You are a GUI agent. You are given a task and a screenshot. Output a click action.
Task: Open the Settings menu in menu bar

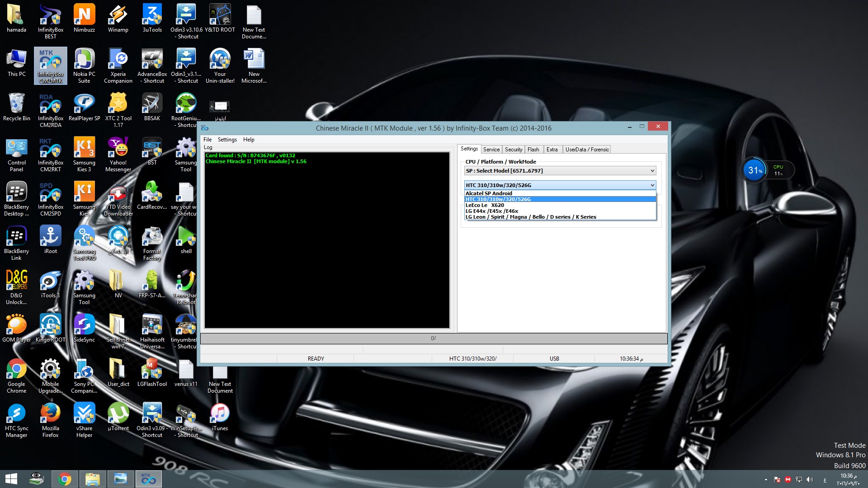pos(227,140)
